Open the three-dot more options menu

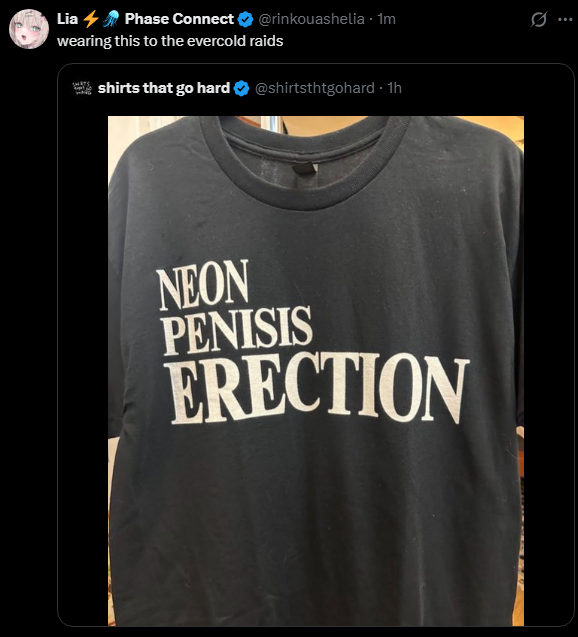tap(565, 19)
